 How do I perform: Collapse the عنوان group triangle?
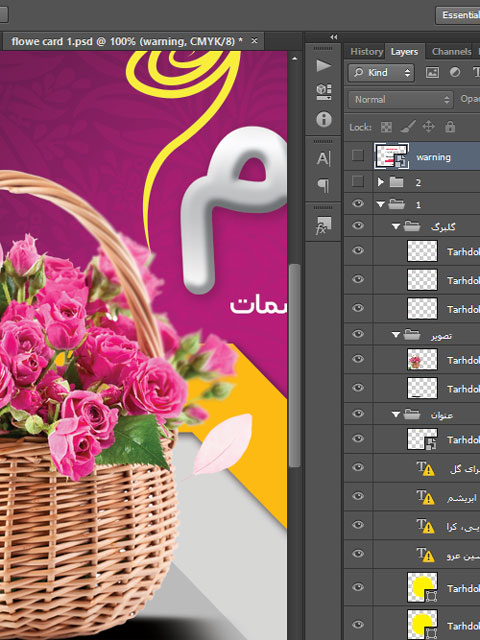pos(396,415)
